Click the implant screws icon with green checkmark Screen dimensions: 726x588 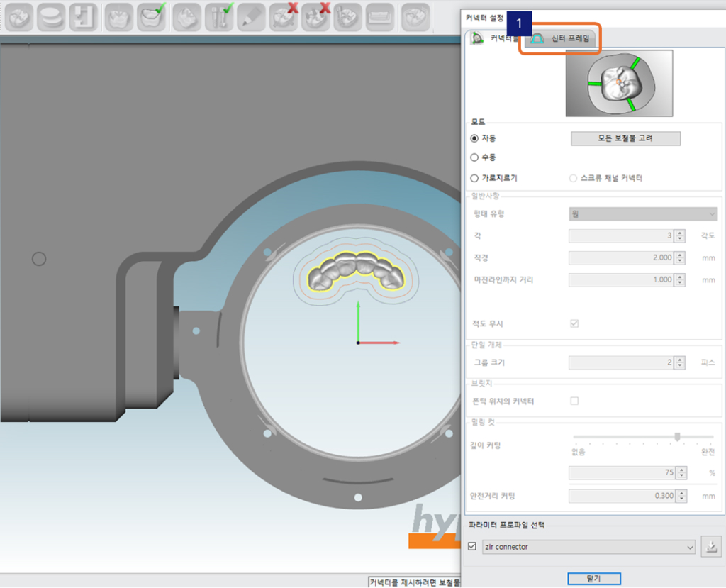(220, 18)
